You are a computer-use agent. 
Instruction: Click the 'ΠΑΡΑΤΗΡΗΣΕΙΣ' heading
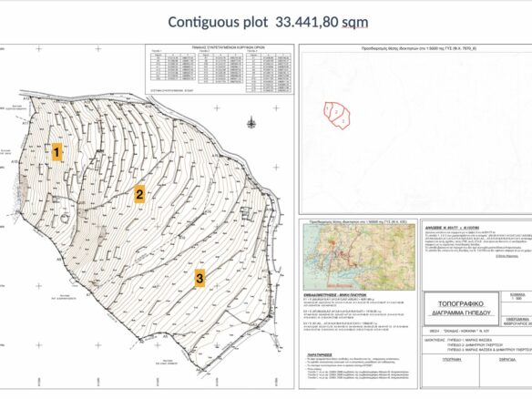[319, 355]
